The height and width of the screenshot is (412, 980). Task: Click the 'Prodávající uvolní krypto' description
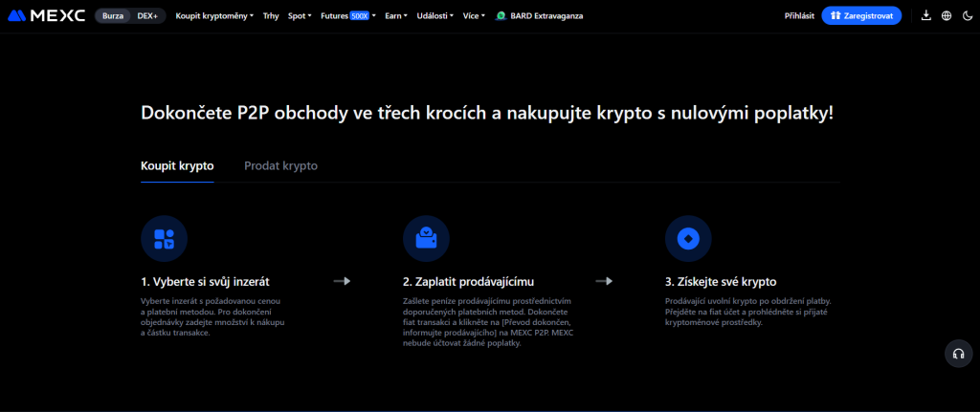click(748, 312)
